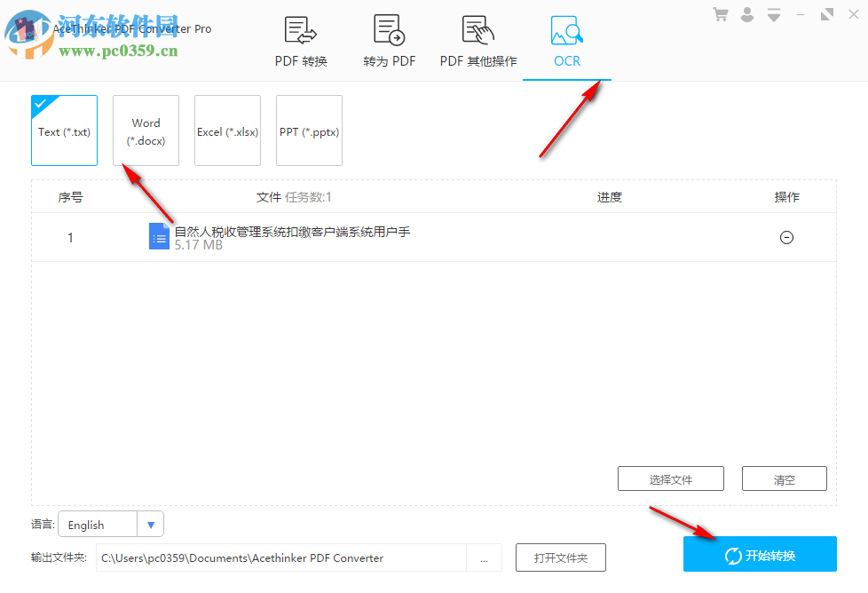Open the English language dropdown
Screen dimensions: 868x593
151,524
